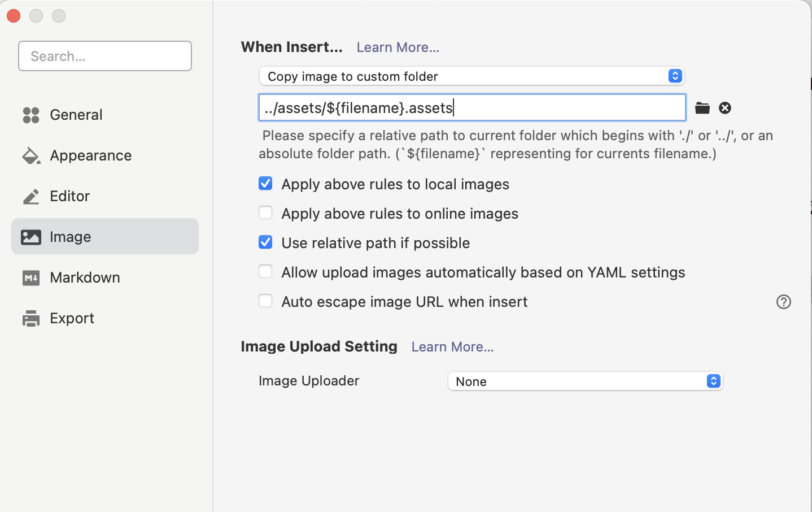Open Learn More link for Image Upload Setting
The width and height of the screenshot is (812, 512).
(452, 347)
